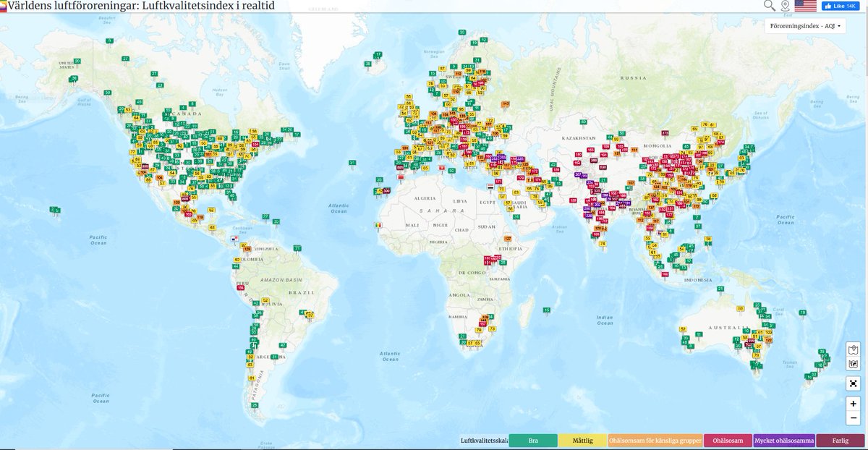Click the location pin icon in header
This screenshot has height=450, width=868.
pyautogui.click(x=785, y=6)
